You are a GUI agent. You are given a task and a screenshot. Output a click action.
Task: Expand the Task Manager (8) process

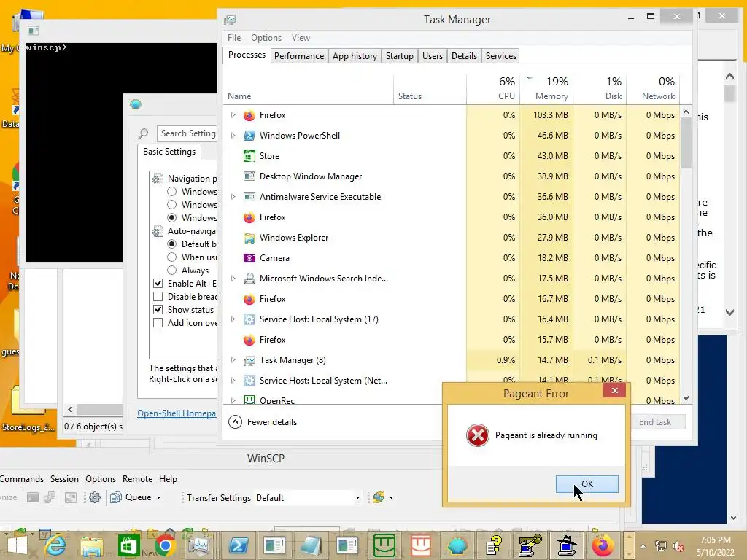(233, 360)
